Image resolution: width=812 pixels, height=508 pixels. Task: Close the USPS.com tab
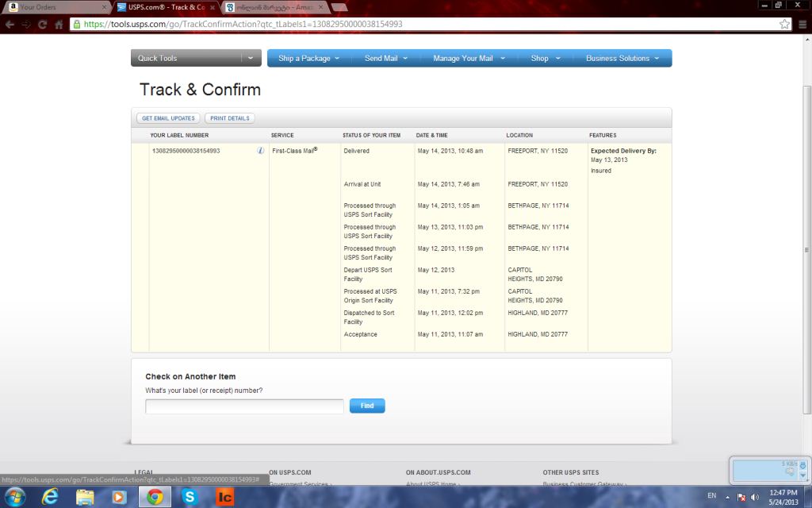(213, 7)
